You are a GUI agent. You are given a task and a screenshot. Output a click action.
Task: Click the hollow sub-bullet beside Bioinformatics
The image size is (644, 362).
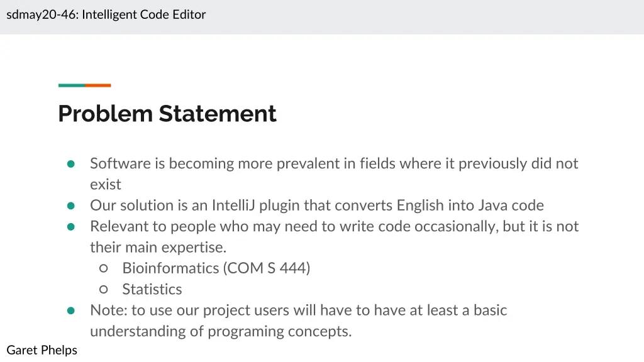point(104,268)
